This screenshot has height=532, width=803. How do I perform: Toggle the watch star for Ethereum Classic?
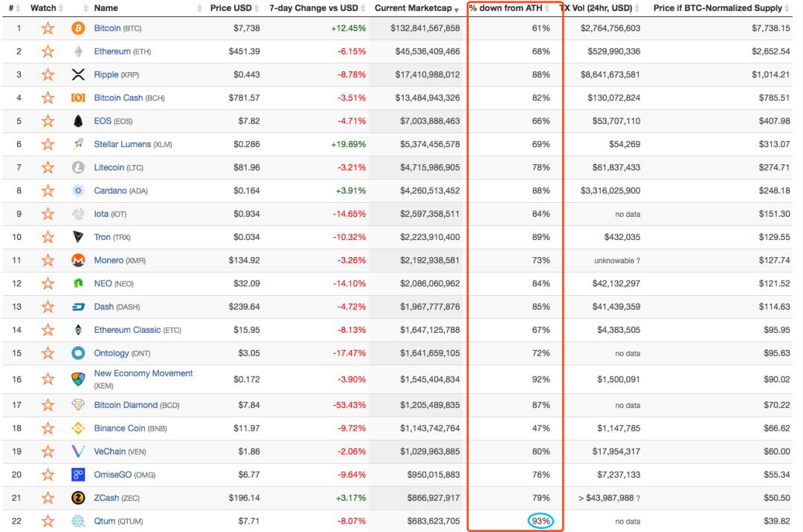click(x=48, y=330)
